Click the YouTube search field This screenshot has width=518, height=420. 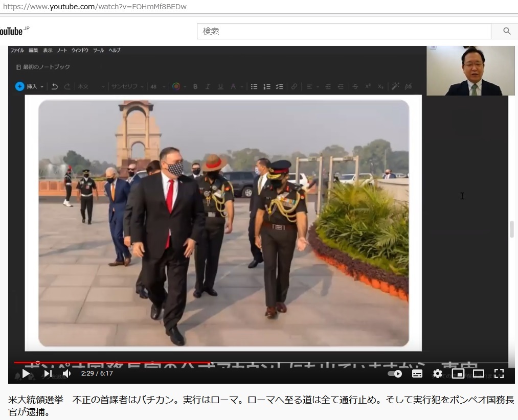pyautogui.click(x=344, y=31)
